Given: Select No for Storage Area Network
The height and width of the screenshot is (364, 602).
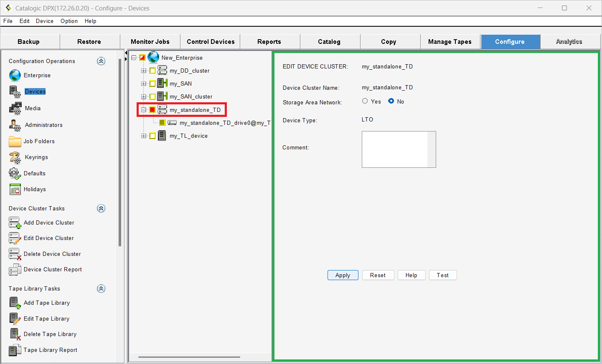Looking at the screenshot, I should (391, 101).
